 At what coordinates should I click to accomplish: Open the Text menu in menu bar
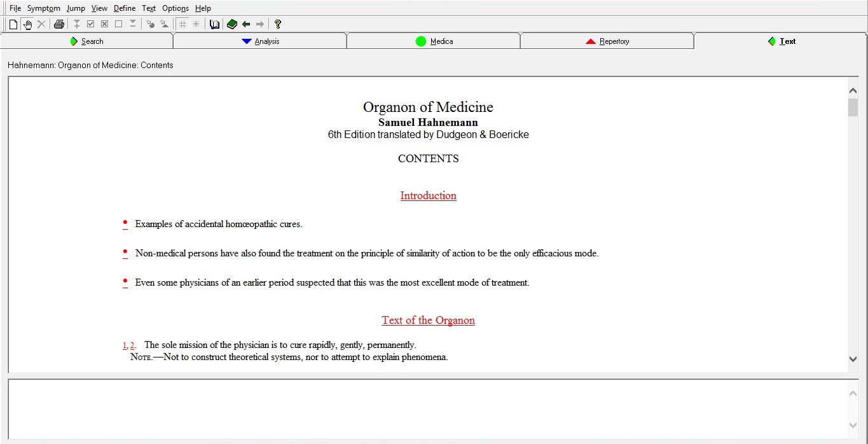click(149, 8)
